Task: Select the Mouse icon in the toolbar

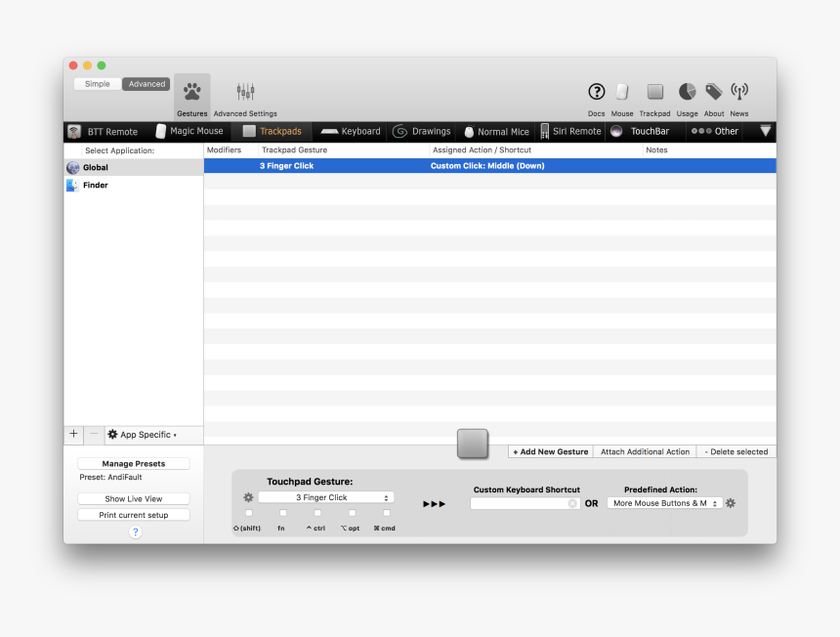Action: click(x=622, y=92)
